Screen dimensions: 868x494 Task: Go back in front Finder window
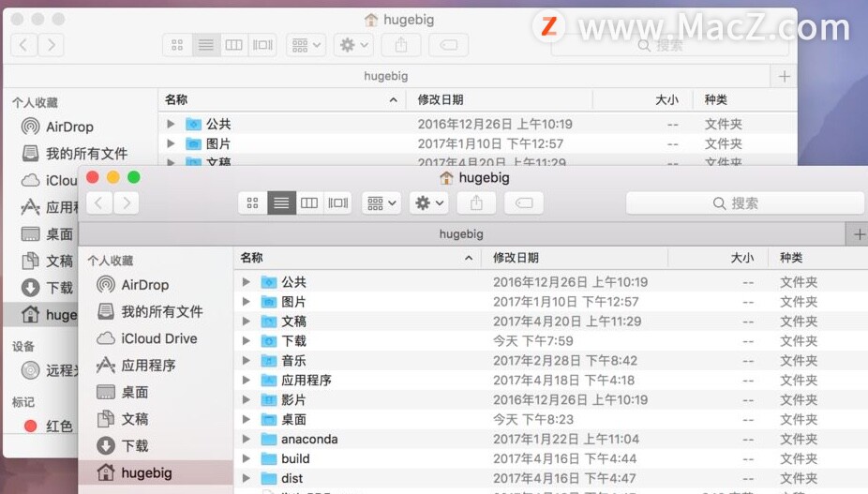coord(99,203)
